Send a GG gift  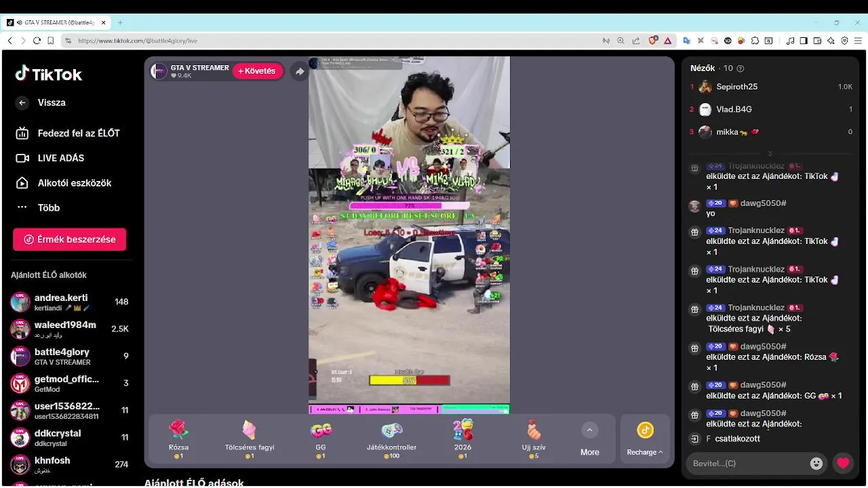coord(321,439)
